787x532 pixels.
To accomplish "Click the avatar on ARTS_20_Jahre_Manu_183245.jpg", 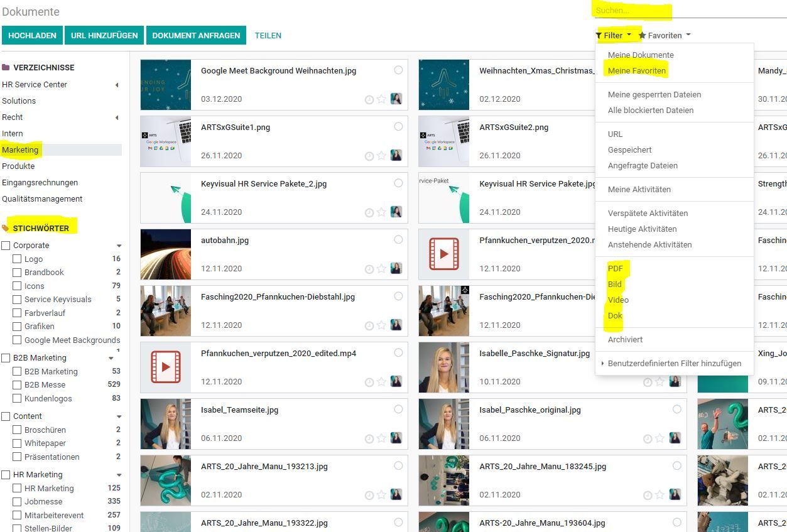I will point(675,494).
